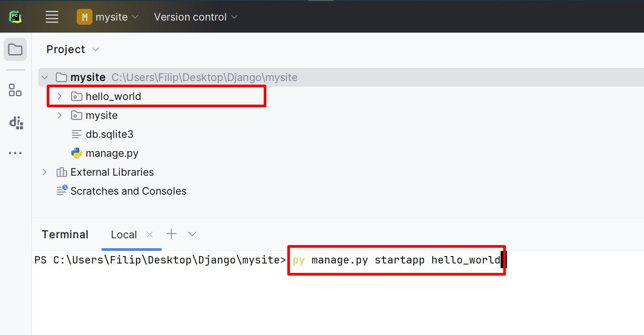The width and height of the screenshot is (644, 335).
Task: Close the Local terminal session
Action: [149, 235]
